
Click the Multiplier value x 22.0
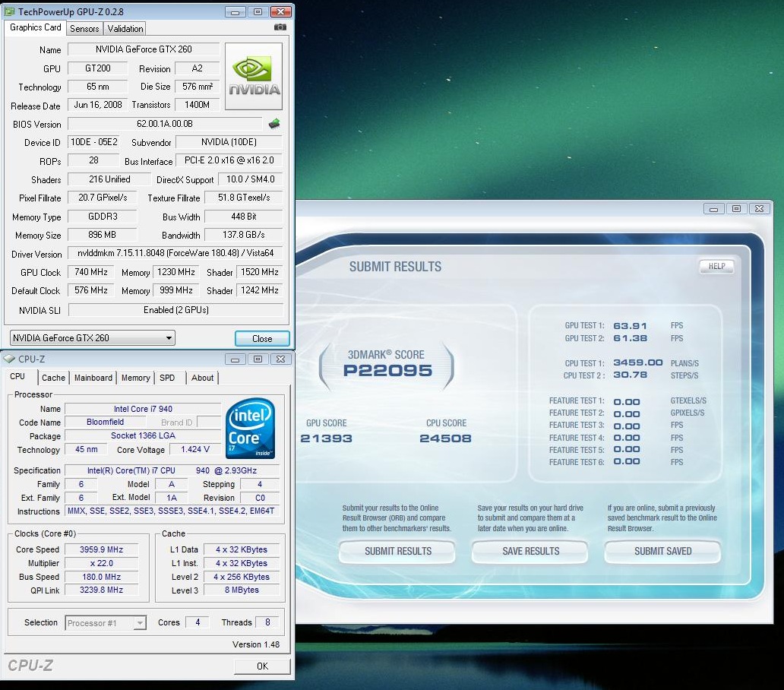(x=102, y=563)
